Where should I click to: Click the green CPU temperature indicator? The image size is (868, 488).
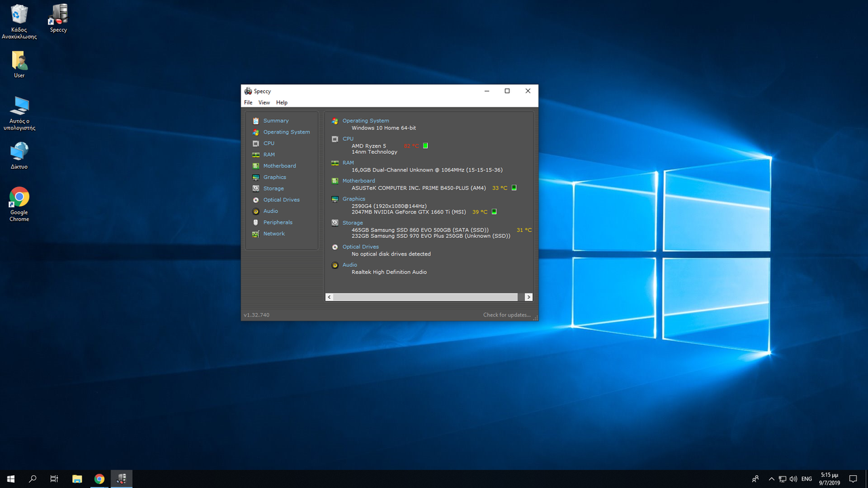pos(426,146)
